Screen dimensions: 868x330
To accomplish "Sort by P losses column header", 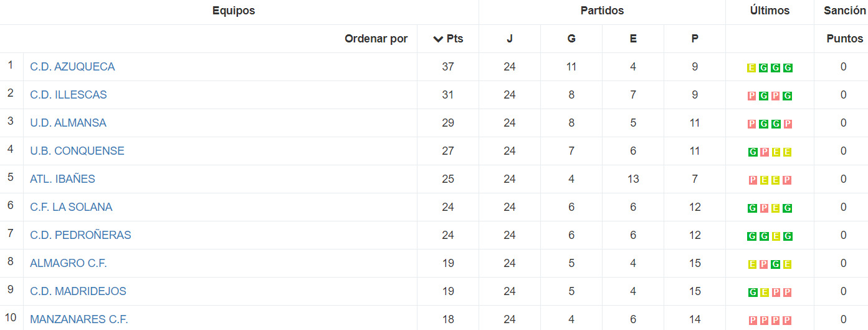I will click(x=695, y=39).
